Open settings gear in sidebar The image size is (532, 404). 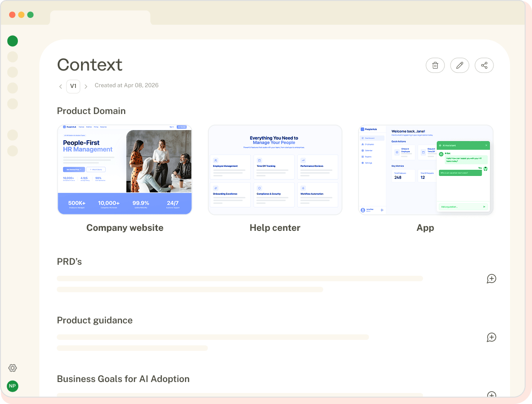[12, 368]
